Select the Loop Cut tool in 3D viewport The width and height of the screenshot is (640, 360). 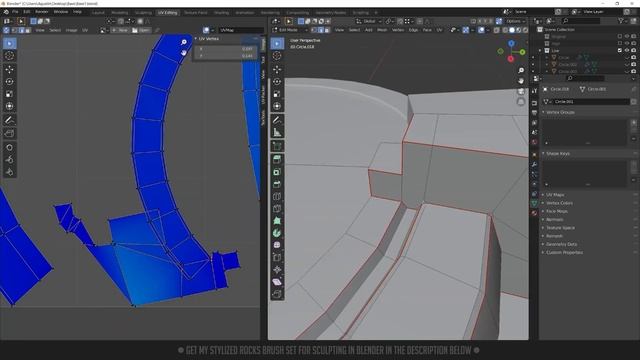coord(277,196)
